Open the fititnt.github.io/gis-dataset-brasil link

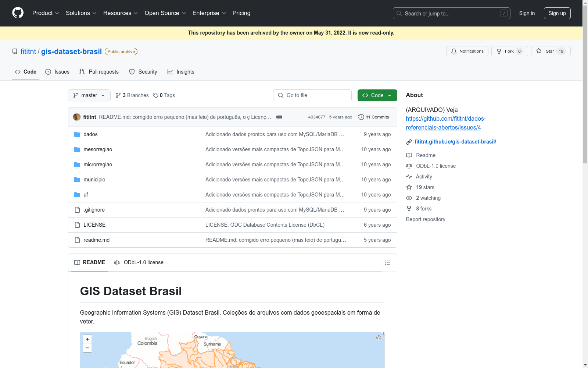pos(455,142)
